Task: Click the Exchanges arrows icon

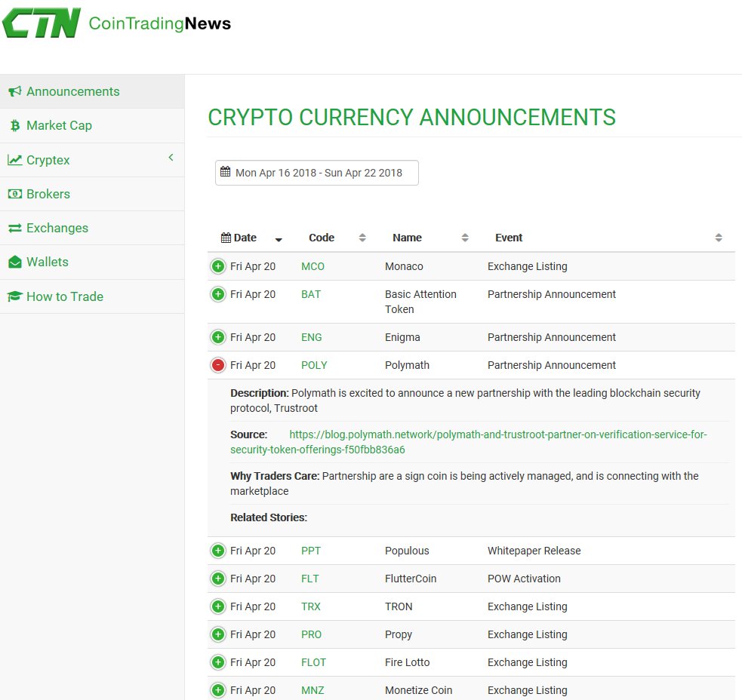Action: 14,228
